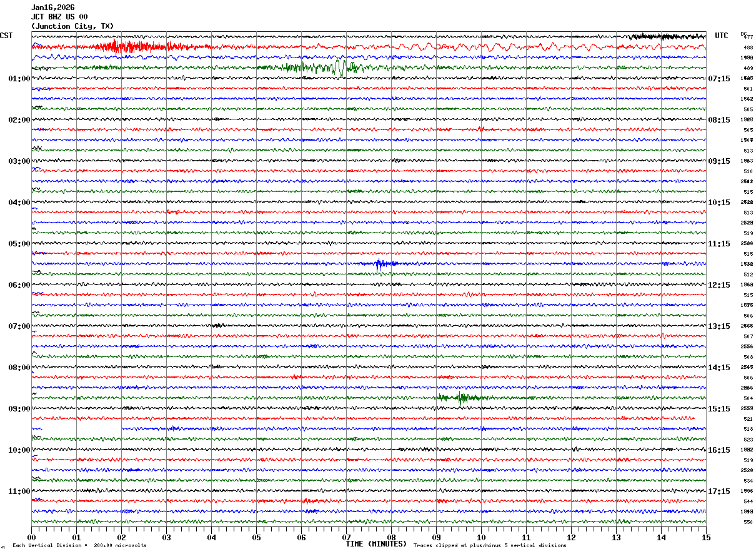This screenshot has height=554, width=756.
Task: Select the CST timezone label
Action: (x=6, y=36)
